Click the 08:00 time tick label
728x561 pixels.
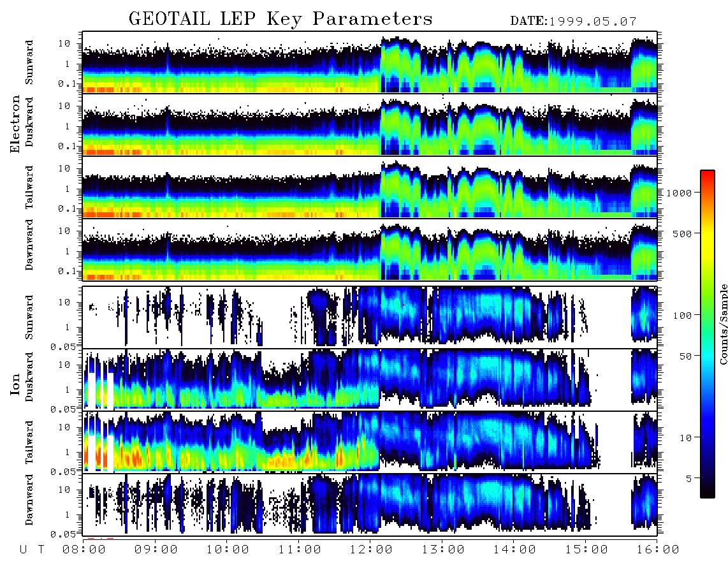coord(84,550)
